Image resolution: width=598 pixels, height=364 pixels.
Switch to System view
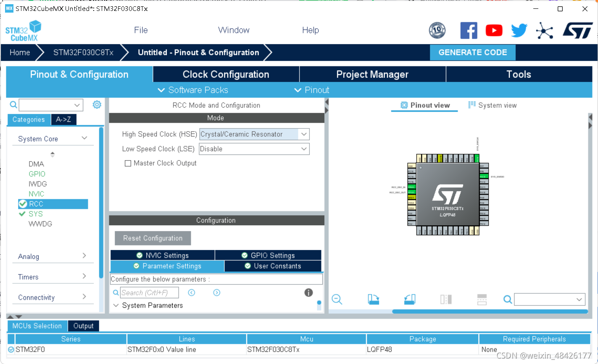[x=493, y=105]
